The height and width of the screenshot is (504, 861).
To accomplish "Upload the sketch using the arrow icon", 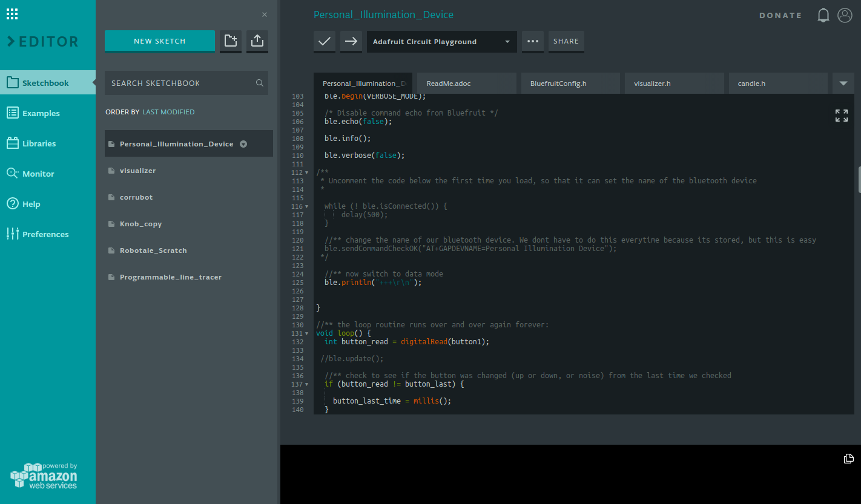I will click(x=351, y=42).
